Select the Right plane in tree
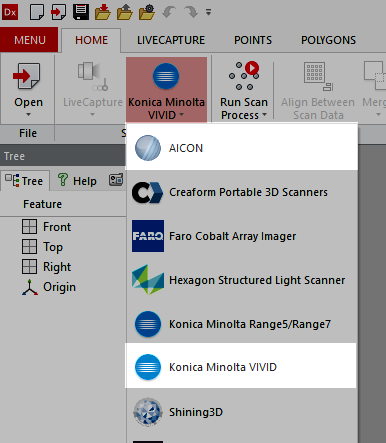 [47, 267]
